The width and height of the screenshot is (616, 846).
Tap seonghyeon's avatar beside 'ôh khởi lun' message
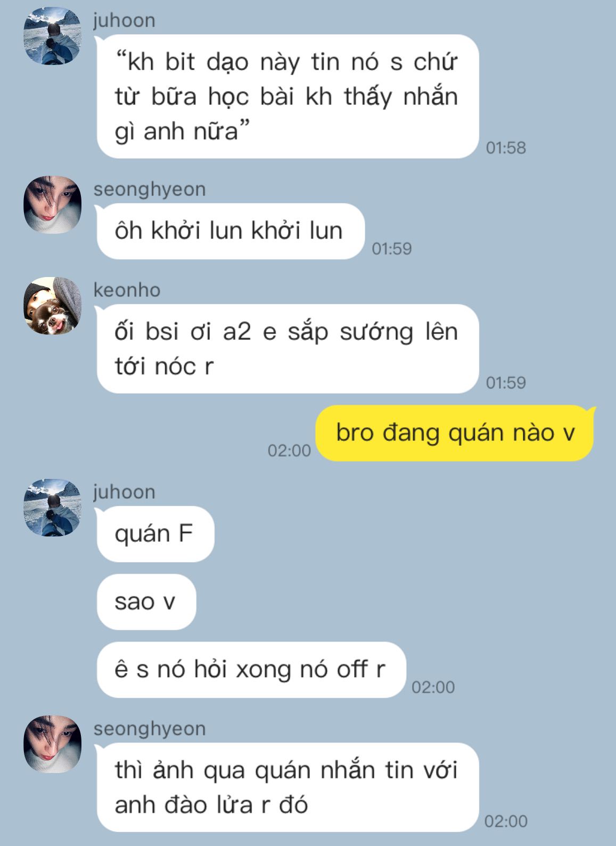[53, 205]
